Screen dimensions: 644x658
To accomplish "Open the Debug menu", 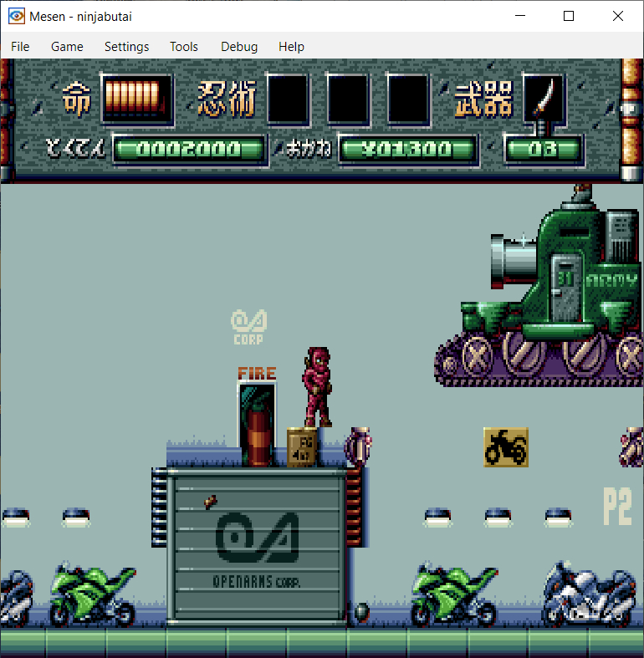I will tap(239, 47).
